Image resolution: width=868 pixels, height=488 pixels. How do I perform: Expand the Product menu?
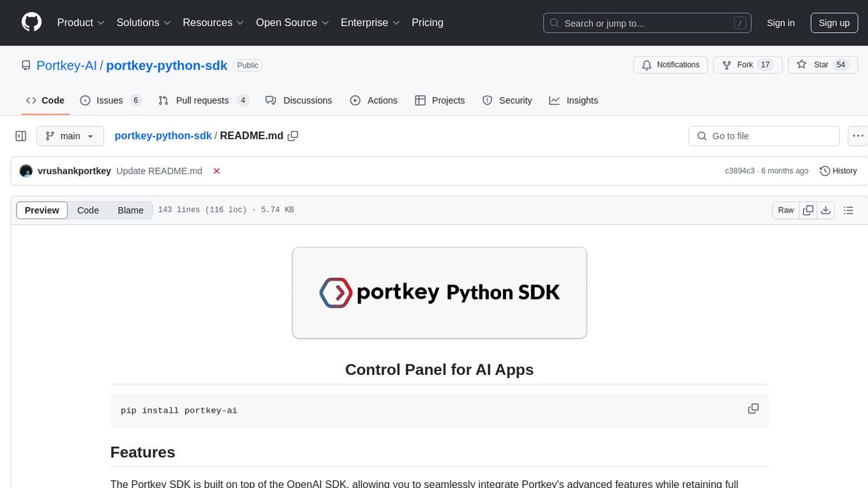point(81,22)
